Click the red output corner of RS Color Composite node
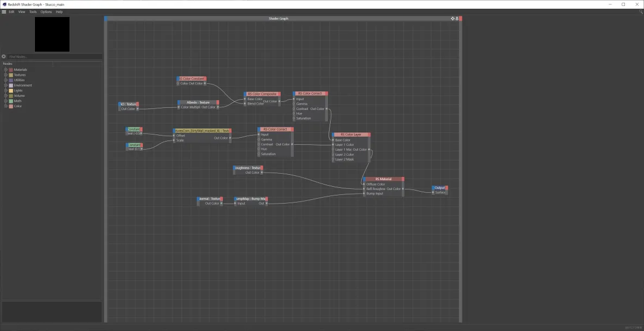Viewport: 644px width, 331px height. [280, 94]
